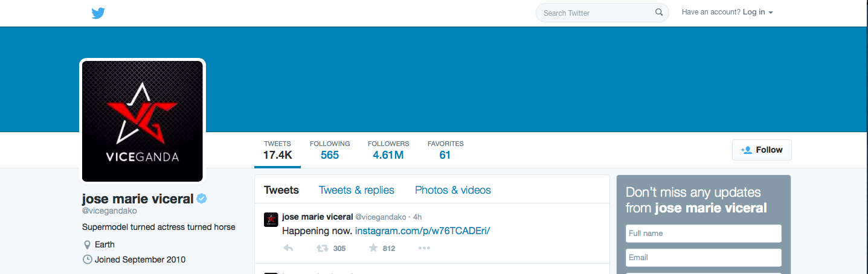Viewport: 868px width, 274px height.
Task: Click tweet author name jose marie viceral
Action: (317, 217)
